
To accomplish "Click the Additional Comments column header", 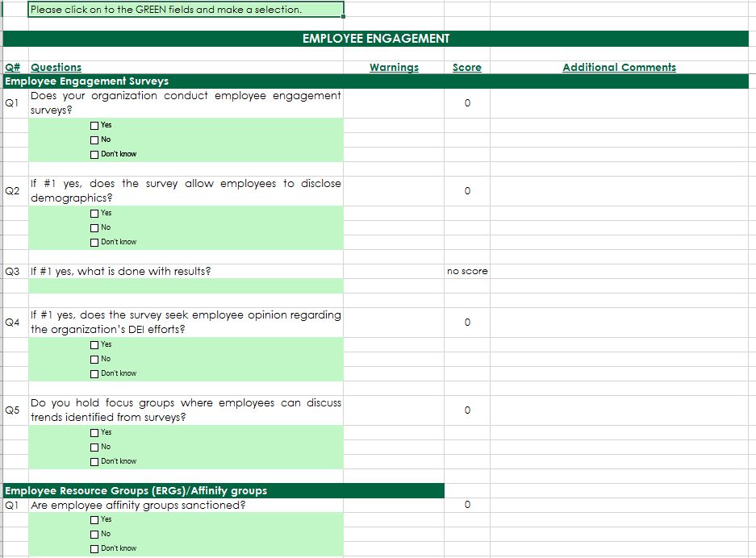I will (619, 68).
